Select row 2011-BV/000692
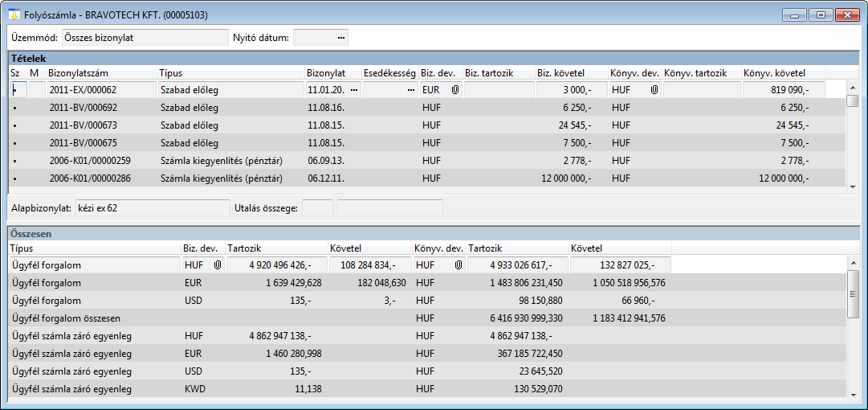Viewport: 868px width, 410px height. pyautogui.click(x=427, y=108)
